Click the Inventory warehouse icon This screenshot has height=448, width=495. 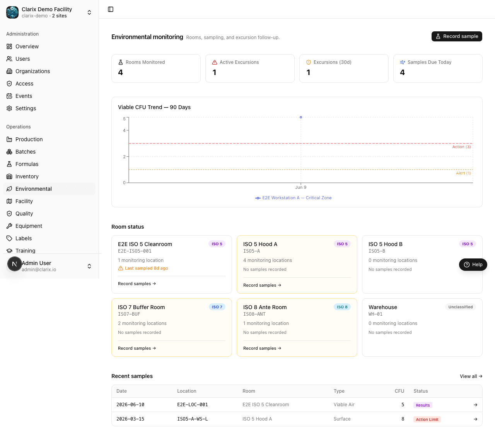click(9, 176)
